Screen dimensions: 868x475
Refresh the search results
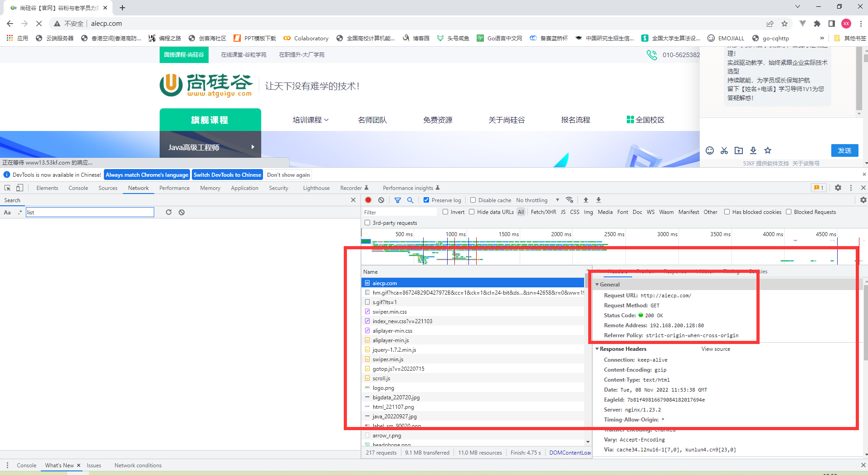click(169, 212)
